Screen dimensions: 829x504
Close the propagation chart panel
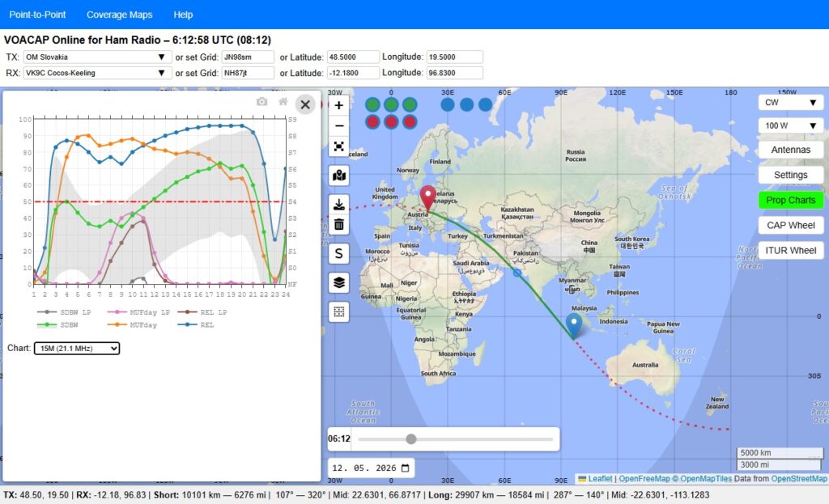(x=305, y=104)
